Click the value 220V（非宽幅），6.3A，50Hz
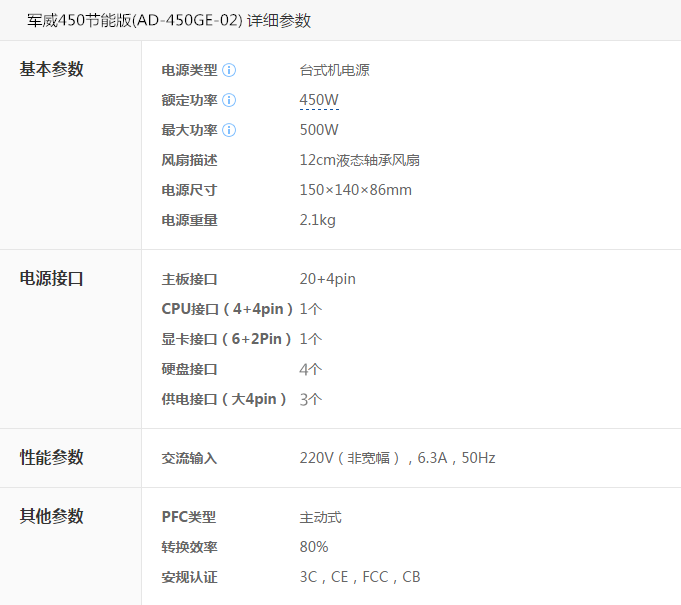Screen dimensions: 681x605 tap(397, 458)
